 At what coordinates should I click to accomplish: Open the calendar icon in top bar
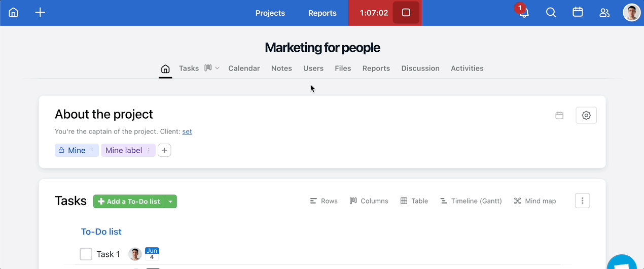pyautogui.click(x=578, y=13)
